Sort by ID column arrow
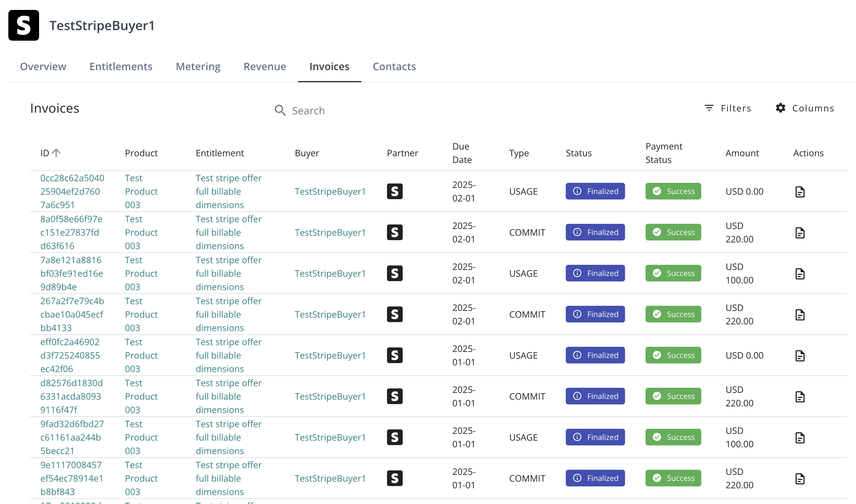This screenshot has width=856, height=504. tap(56, 153)
